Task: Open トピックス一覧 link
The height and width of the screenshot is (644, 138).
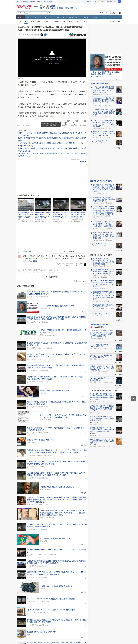Action: (x=115, y=21)
